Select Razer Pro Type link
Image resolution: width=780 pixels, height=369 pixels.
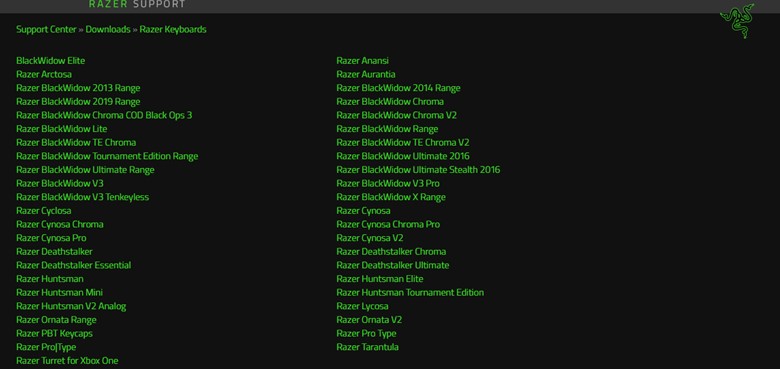point(366,334)
